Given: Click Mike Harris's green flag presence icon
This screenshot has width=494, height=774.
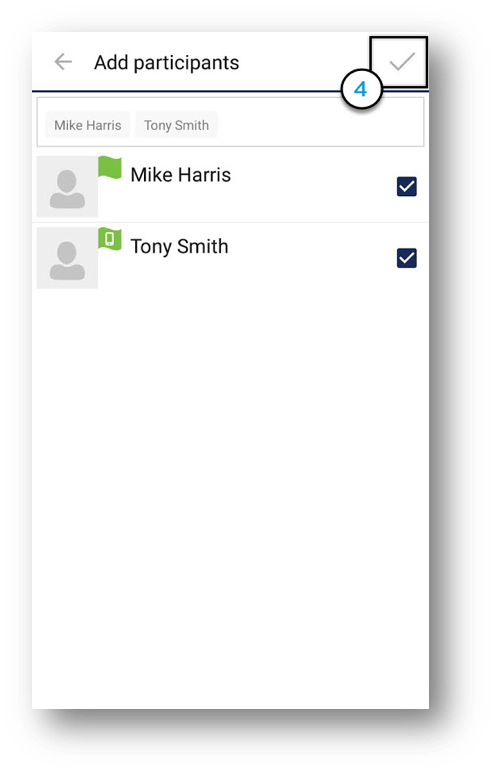Looking at the screenshot, I should (110, 167).
